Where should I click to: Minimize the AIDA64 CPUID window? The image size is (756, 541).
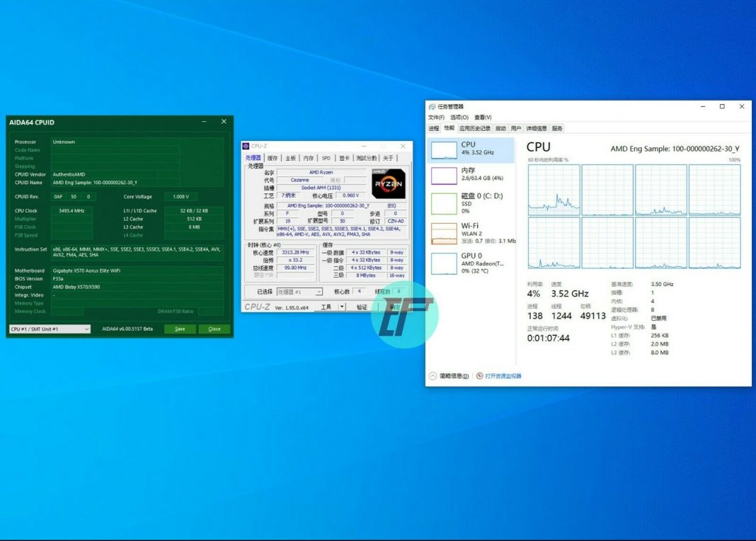click(x=204, y=122)
